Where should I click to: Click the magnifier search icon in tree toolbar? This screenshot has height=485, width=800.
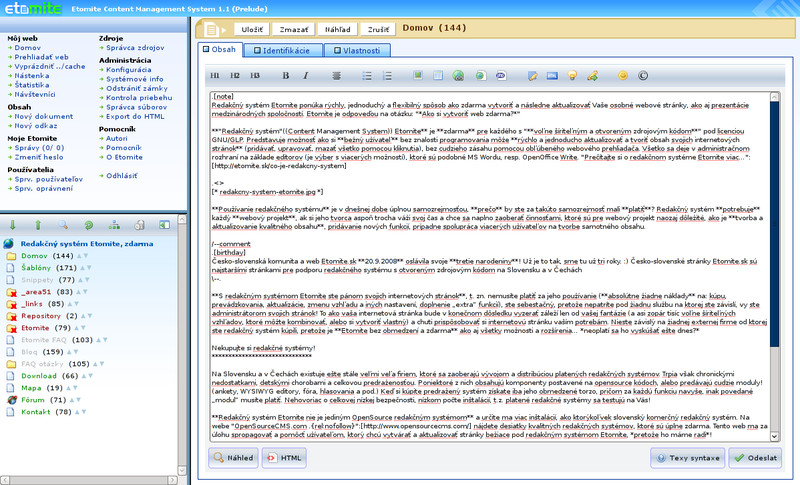point(63,225)
